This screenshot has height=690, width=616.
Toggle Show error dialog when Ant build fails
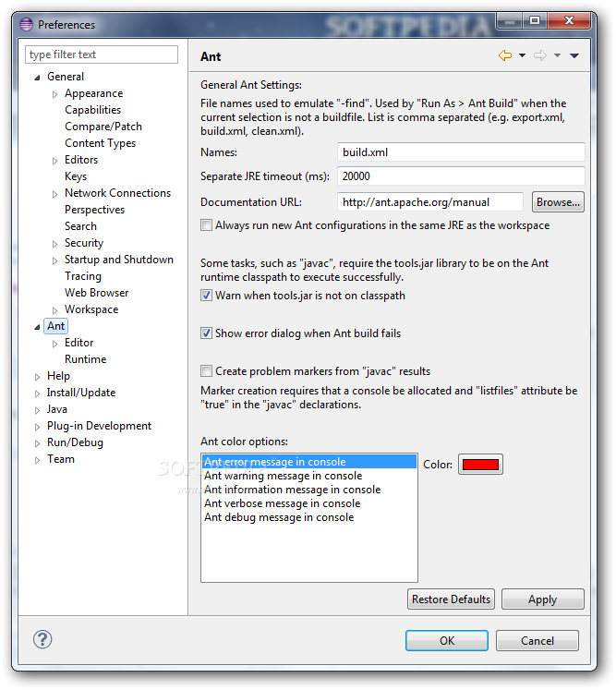point(206,333)
